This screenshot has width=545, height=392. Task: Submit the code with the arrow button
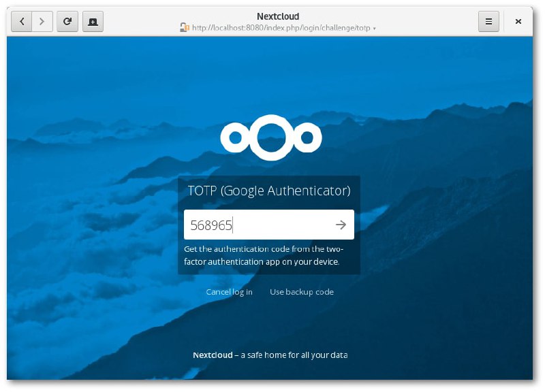click(341, 225)
